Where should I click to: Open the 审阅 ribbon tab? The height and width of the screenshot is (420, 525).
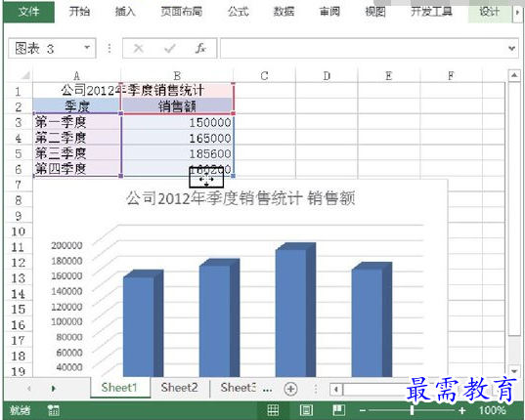329,12
